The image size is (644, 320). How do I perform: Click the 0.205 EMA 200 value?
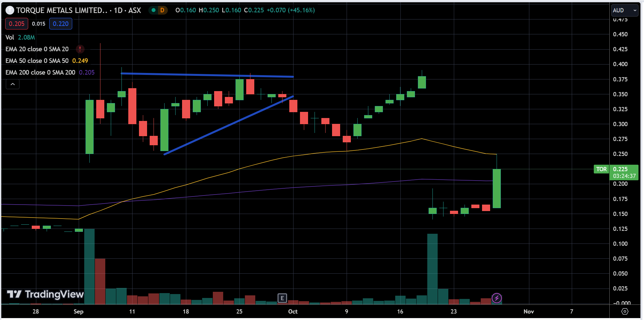click(87, 72)
